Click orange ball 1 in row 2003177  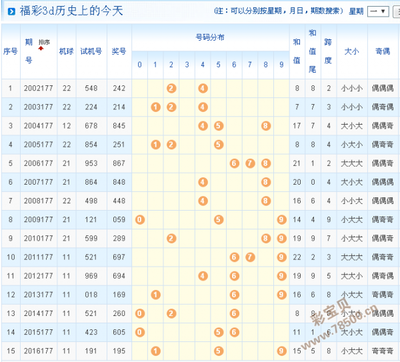tap(156, 107)
